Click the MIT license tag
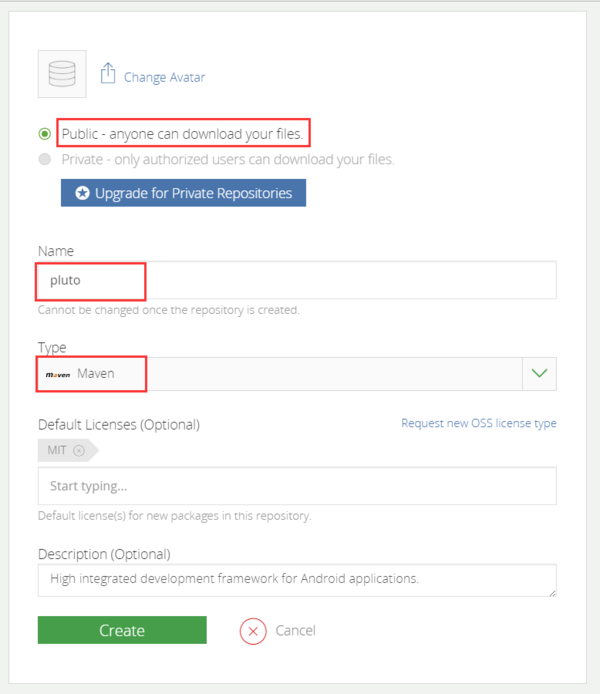Viewport: 600px width, 694px height. 57,450
